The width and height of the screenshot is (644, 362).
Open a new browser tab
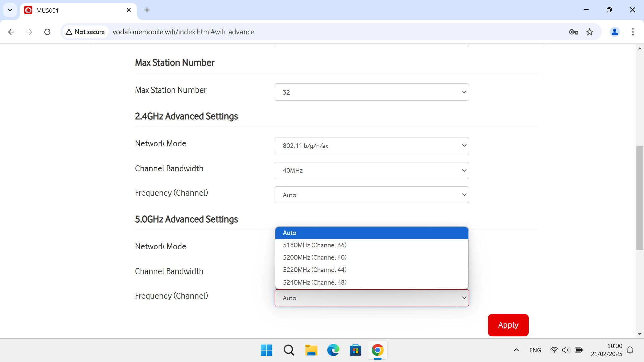(x=147, y=10)
